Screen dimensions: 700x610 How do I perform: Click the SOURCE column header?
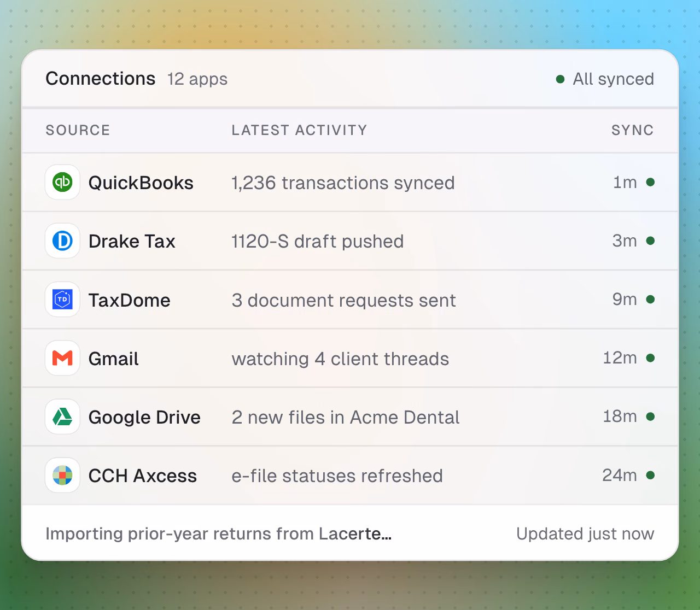(x=78, y=130)
